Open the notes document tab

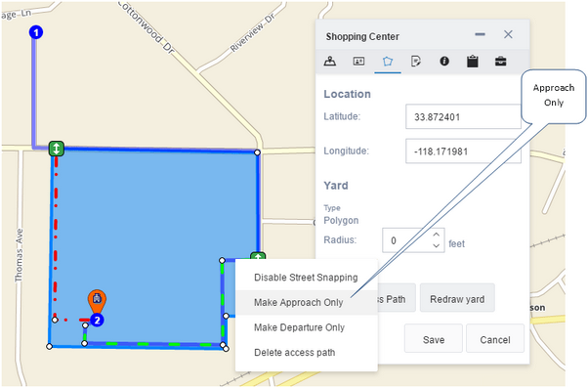coord(416,61)
